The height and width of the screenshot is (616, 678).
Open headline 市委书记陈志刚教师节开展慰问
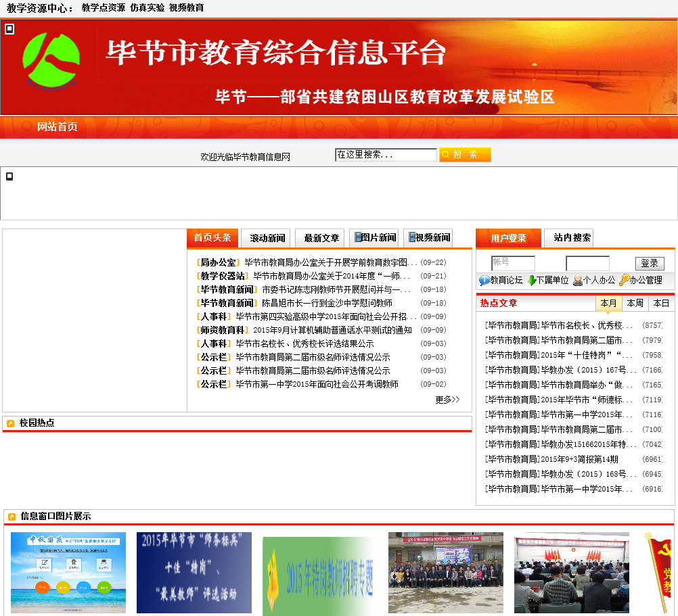336,289
